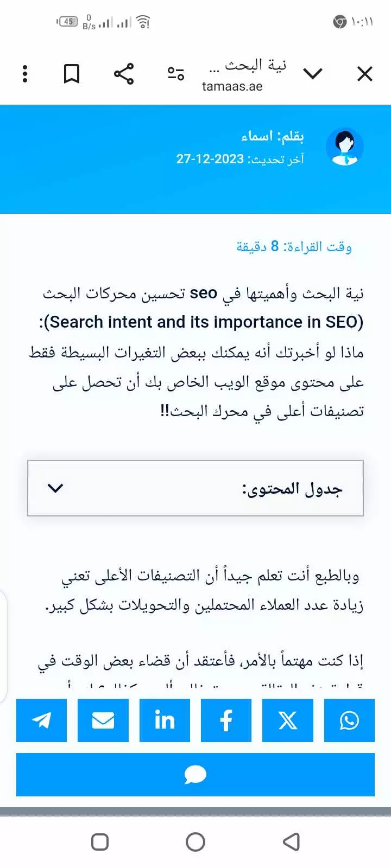
Task: Open the comments section
Action: [195, 775]
